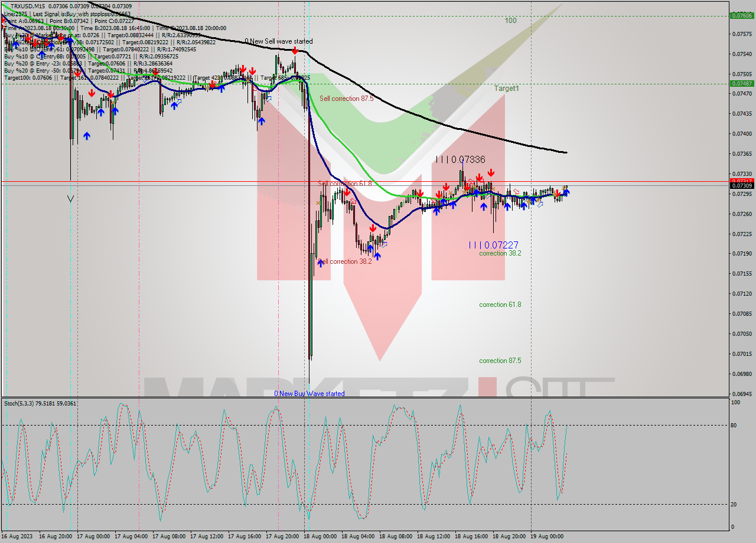Click the '17 Aug 00:00' time label
This screenshot has width=756, height=543.
[92, 537]
